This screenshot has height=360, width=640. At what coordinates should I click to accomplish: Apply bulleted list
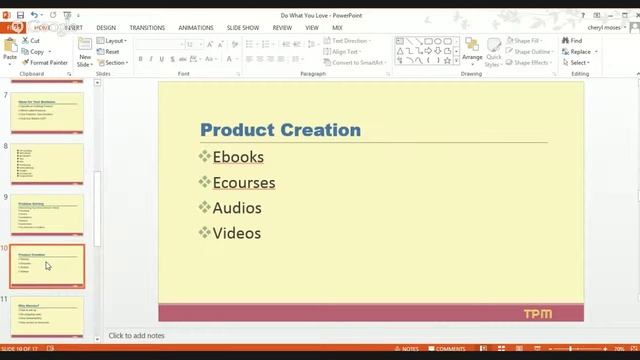tap(249, 44)
